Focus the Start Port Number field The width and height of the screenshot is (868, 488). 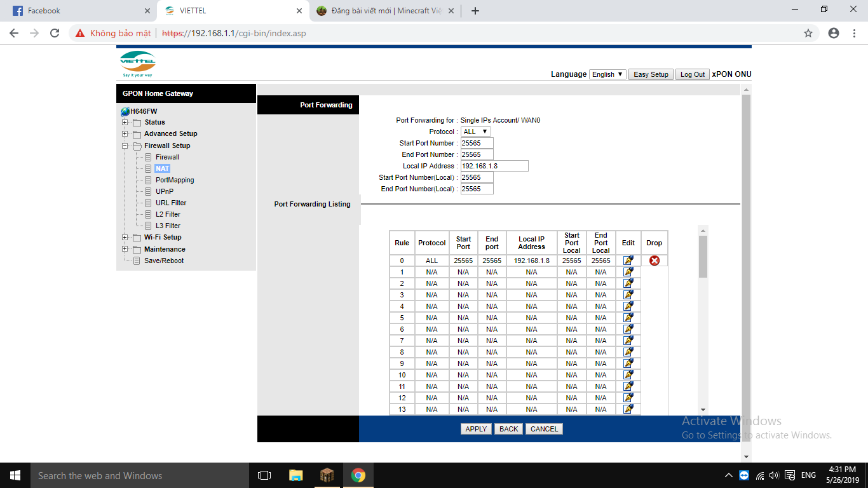tap(477, 143)
